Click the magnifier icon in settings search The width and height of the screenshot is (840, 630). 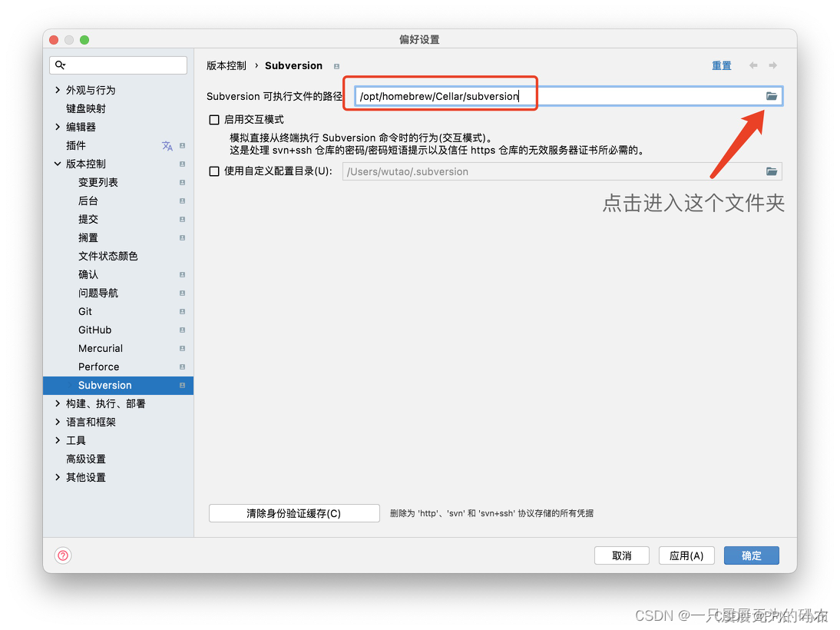61,65
